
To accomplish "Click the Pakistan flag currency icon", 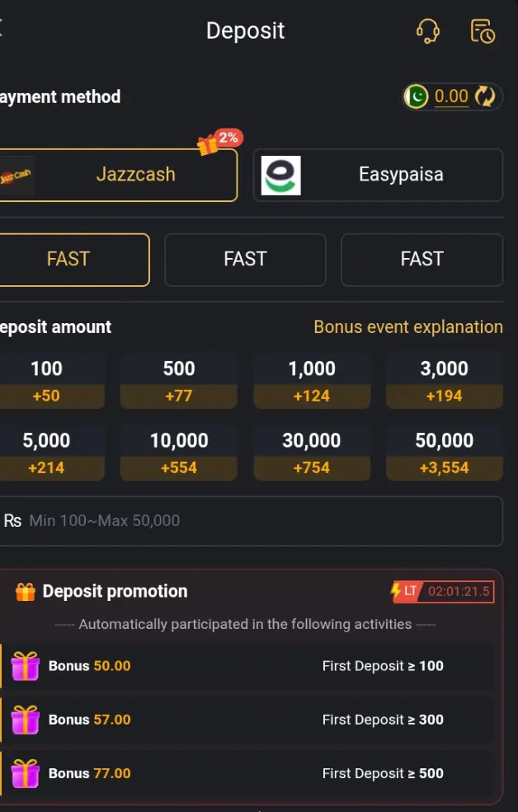I will (417, 96).
